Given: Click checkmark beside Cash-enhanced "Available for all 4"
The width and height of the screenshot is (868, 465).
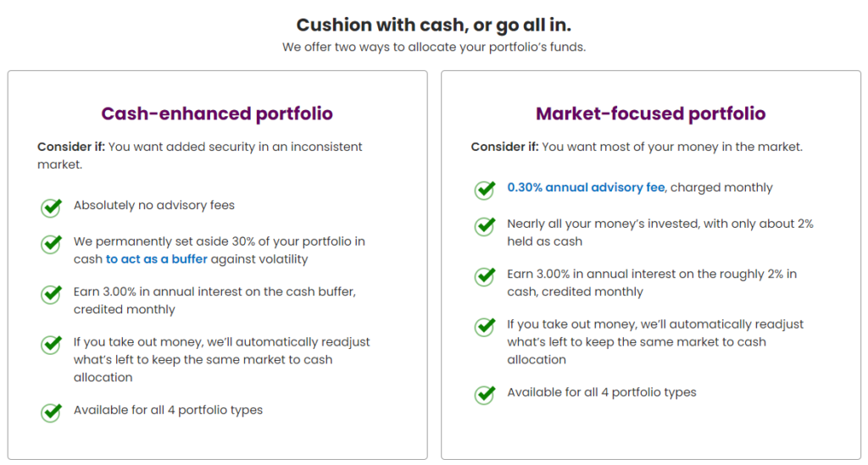Looking at the screenshot, I should pyautogui.click(x=51, y=412).
